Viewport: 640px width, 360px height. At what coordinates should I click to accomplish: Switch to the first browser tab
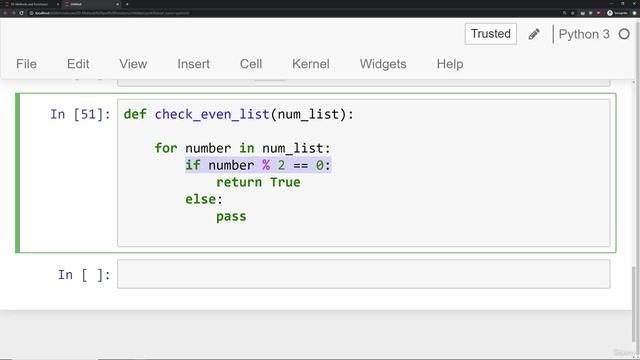30,4
